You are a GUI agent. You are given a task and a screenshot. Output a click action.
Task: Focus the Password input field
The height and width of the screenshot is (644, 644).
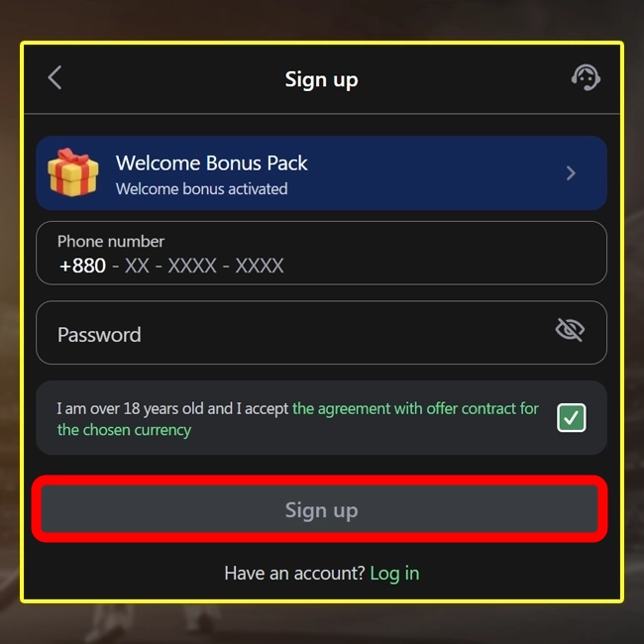click(x=321, y=333)
